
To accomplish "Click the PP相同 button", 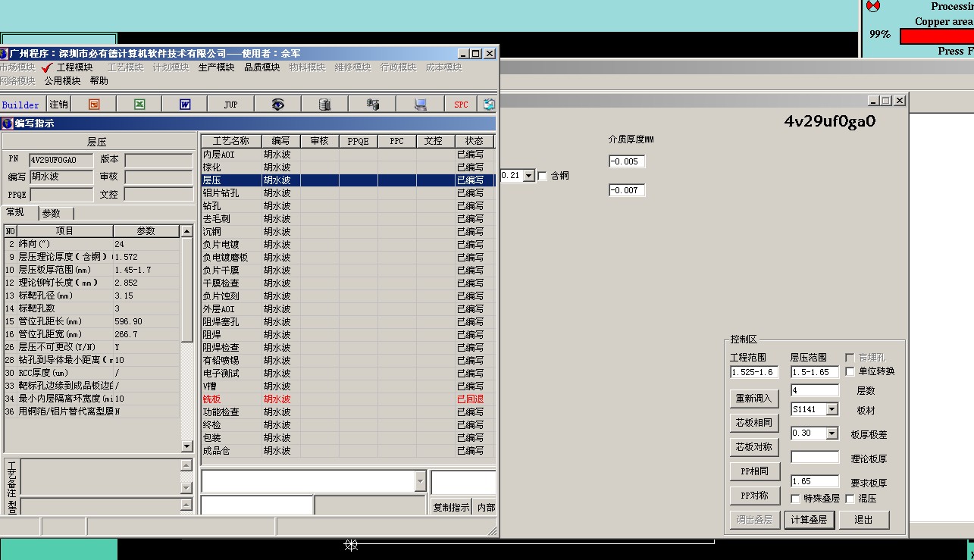I will pos(754,471).
